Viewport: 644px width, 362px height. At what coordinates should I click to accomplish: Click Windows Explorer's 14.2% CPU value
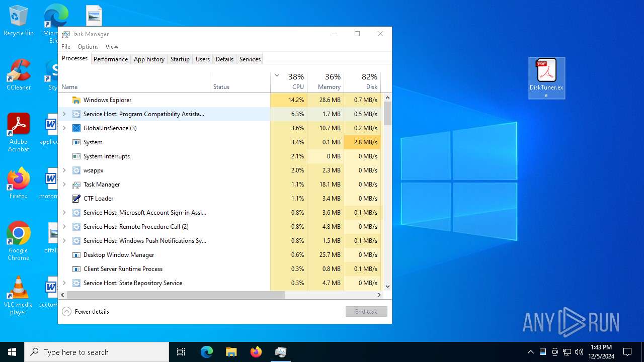click(289, 100)
